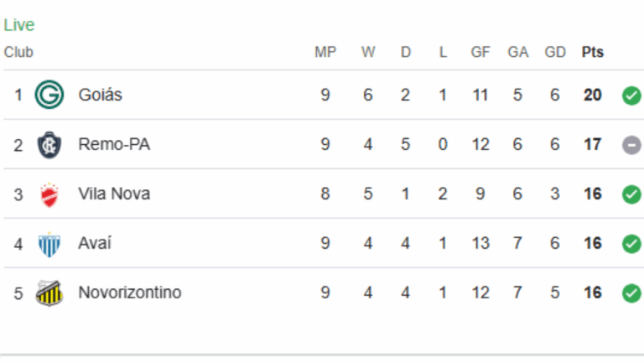Click the GD column header
This screenshot has width=644, height=362.
[555, 52]
